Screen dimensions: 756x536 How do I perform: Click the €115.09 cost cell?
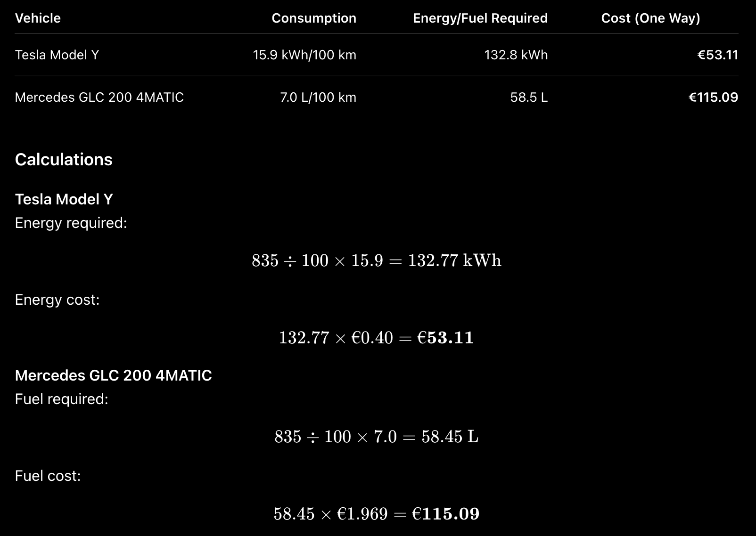pos(714,97)
